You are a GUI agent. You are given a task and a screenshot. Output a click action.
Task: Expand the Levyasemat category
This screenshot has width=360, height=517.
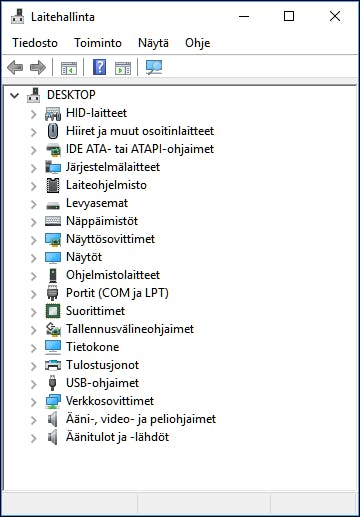[33, 204]
